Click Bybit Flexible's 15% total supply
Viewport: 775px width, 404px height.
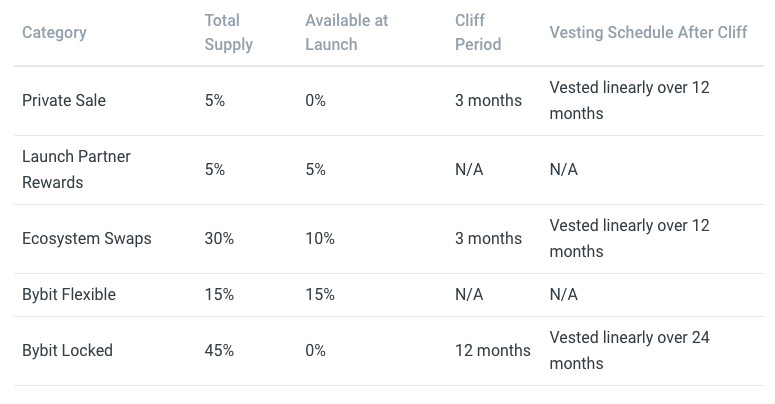pos(219,295)
